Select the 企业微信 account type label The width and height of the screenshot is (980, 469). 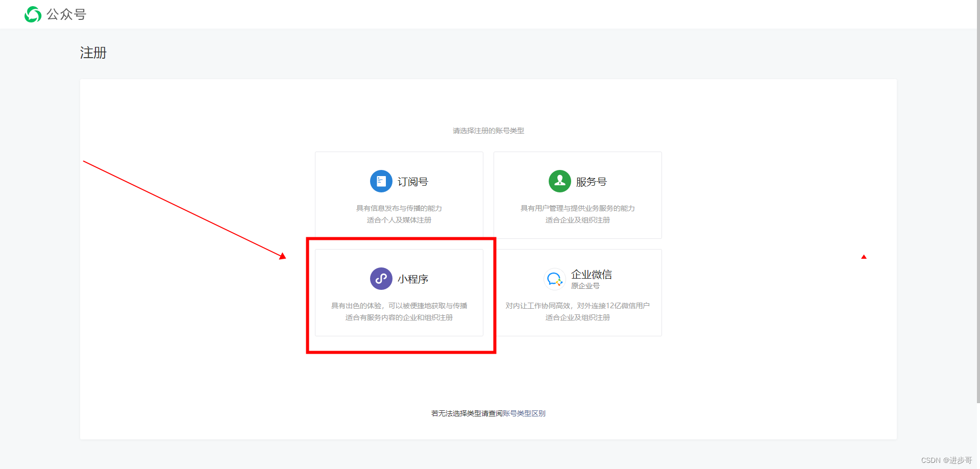click(592, 275)
